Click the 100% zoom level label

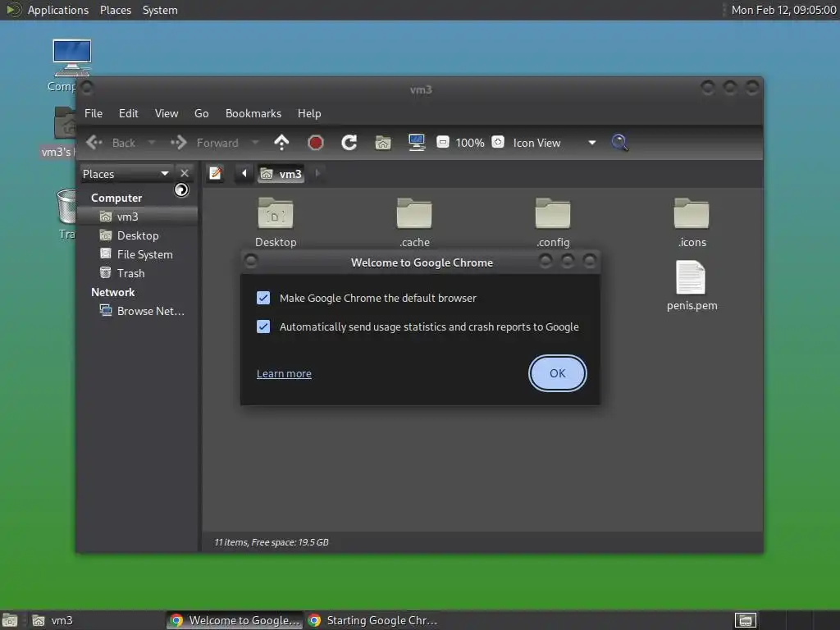pyautogui.click(x=470, y=143)
